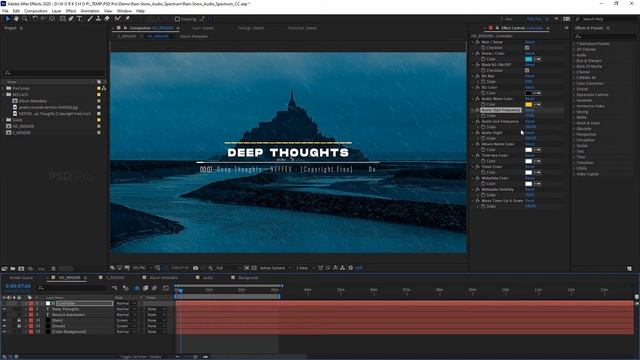Reset the Audio Wave Color effect

(x=530, y=99)
